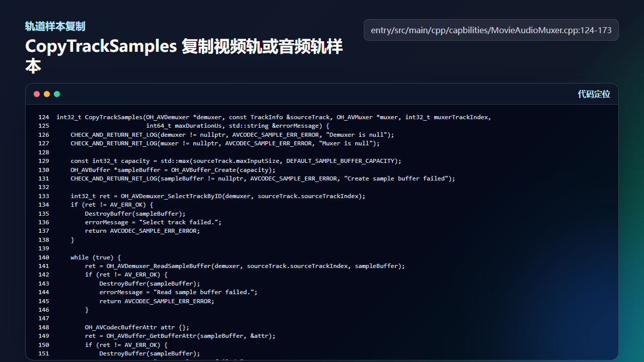Click "if (ret != AV_ERR_OK)" on line 134
644x362 pixels.
click(108, 205)
